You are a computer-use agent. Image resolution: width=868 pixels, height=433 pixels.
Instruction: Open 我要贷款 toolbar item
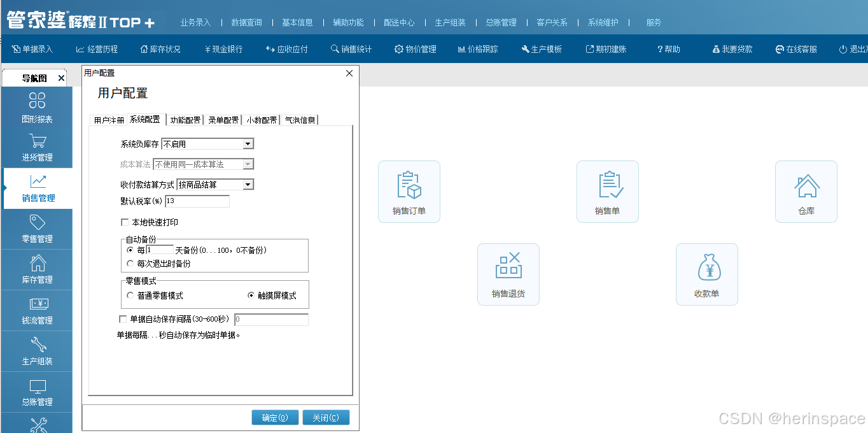coord(732,49)
